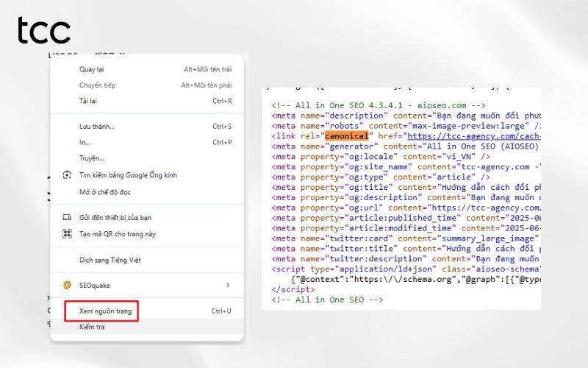Click the twitter:card meta line
Screen dimensions: 588x368
[406, 238]
